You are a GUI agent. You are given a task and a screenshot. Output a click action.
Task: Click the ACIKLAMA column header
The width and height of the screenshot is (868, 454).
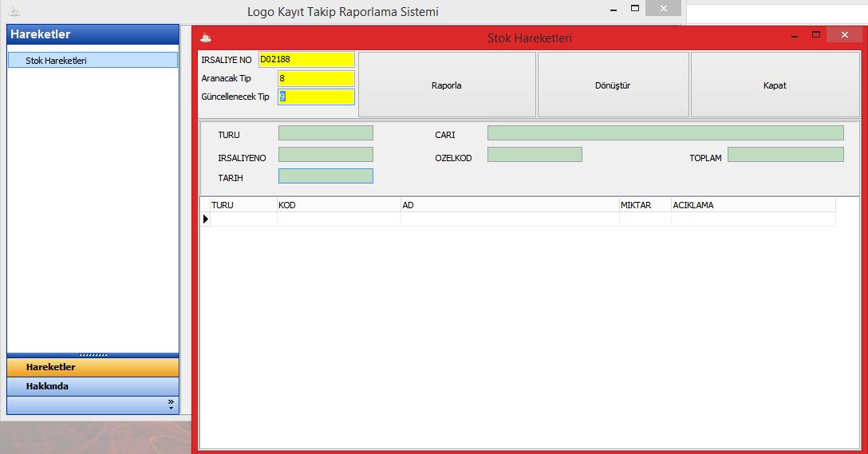point(752,205)
